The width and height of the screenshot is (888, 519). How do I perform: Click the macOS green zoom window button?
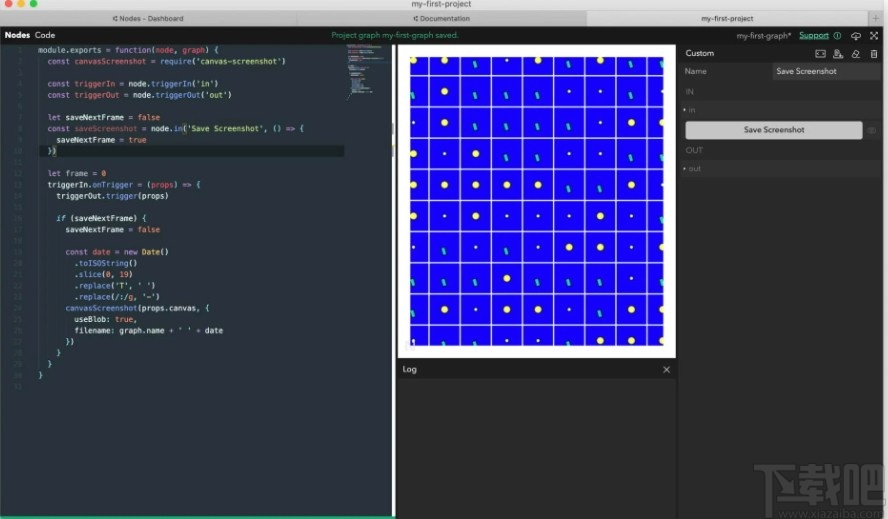33,3
